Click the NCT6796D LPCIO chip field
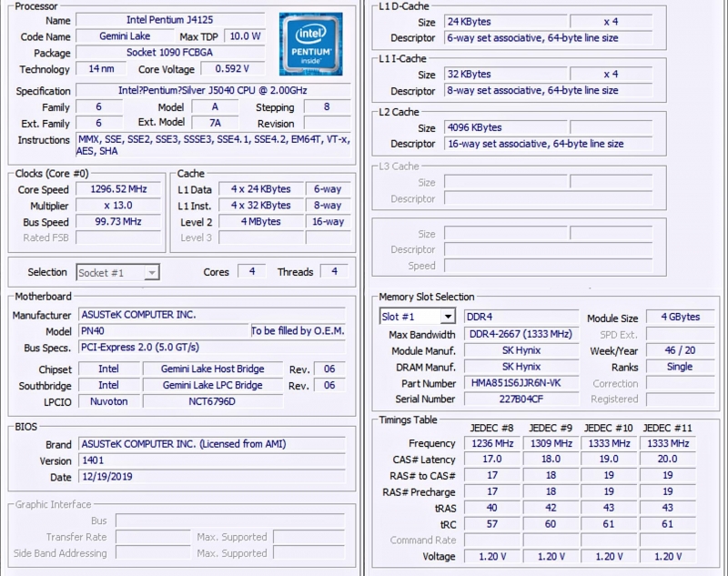728x576 pixels. 213,401
